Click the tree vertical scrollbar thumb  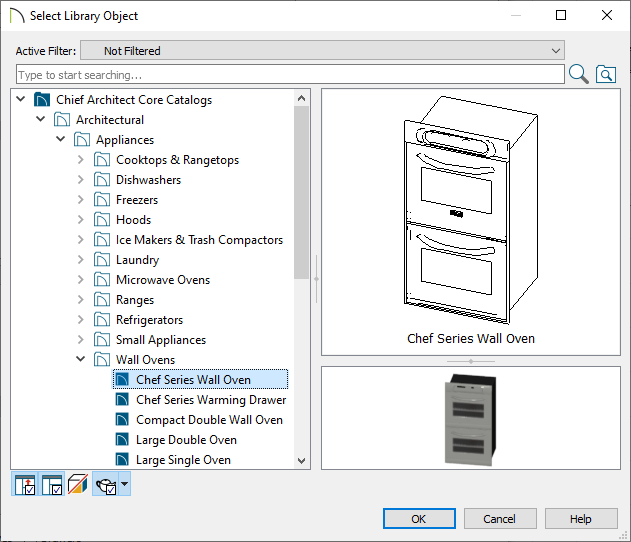pyautogui.click(x=301, y=192)
